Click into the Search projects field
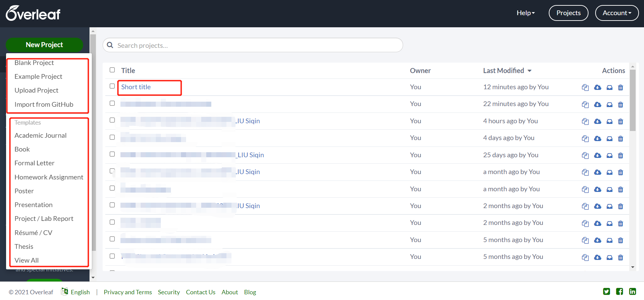 coord(256,45)
